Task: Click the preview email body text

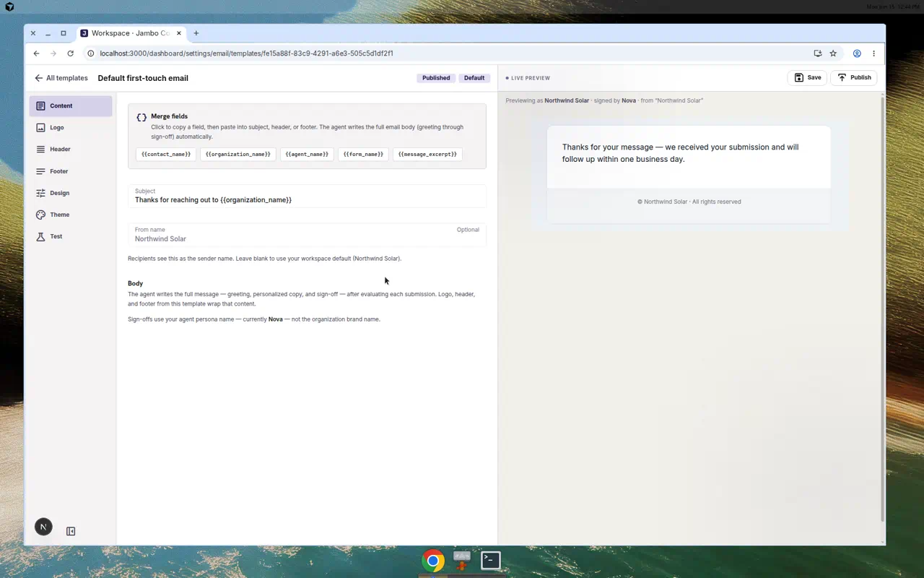Action: tap(681, 153)
